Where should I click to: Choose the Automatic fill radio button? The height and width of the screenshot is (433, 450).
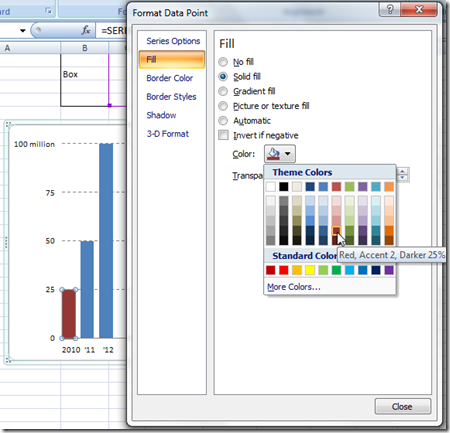[223, 121]
